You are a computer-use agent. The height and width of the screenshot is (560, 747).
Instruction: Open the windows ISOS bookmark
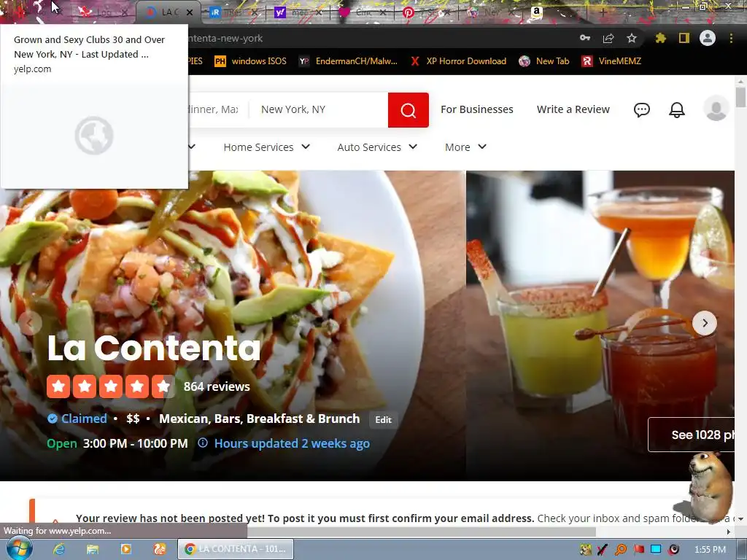click(x=251, y=61)
